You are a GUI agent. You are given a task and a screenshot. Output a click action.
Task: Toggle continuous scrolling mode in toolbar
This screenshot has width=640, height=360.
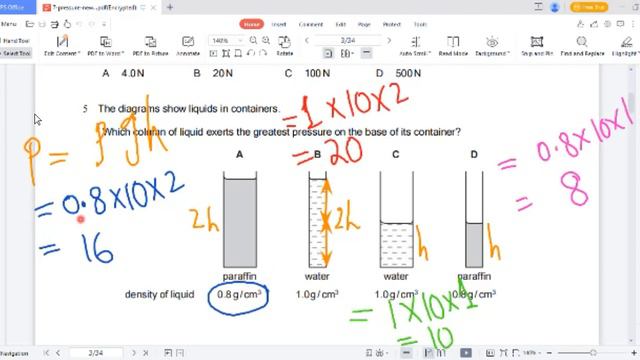click(x=366, y=53)
